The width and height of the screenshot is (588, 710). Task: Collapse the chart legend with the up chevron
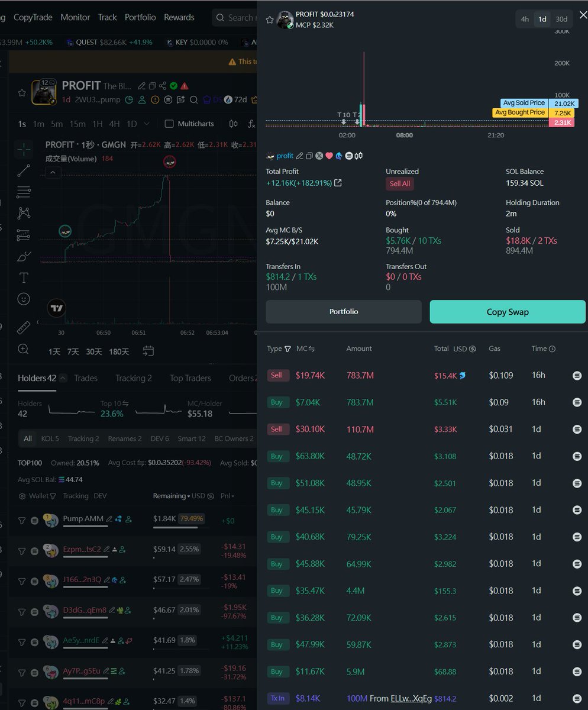[x=53, y=173]
